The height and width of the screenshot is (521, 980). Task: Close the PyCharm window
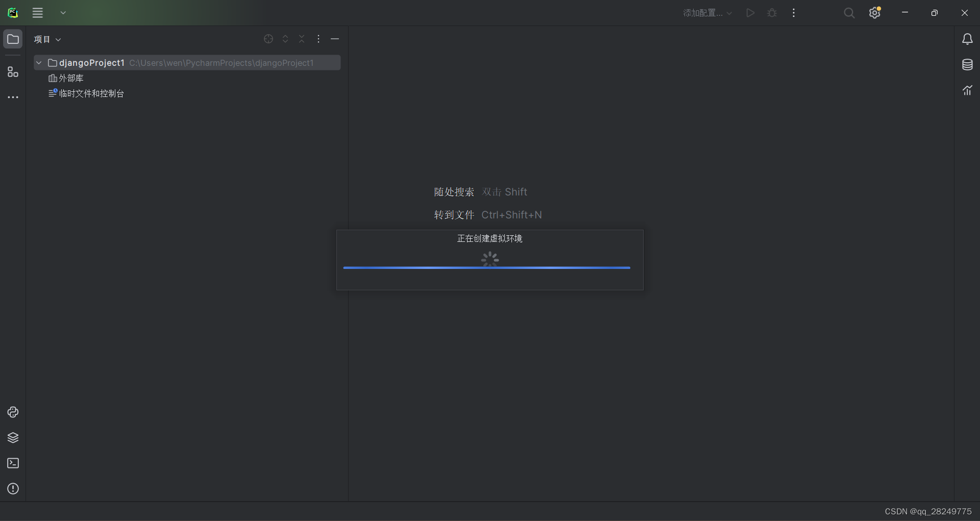965,13
